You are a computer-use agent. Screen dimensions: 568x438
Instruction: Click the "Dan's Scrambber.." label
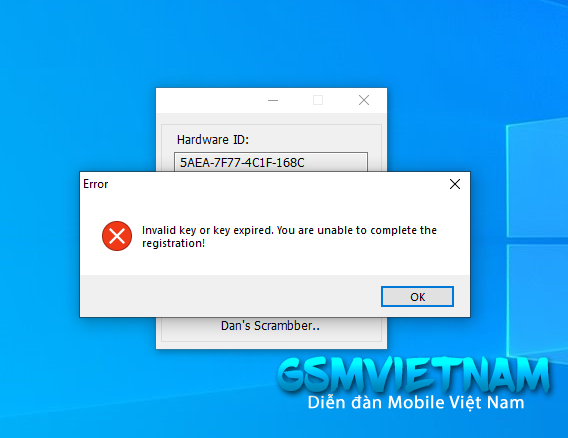[x=270, y=325]
